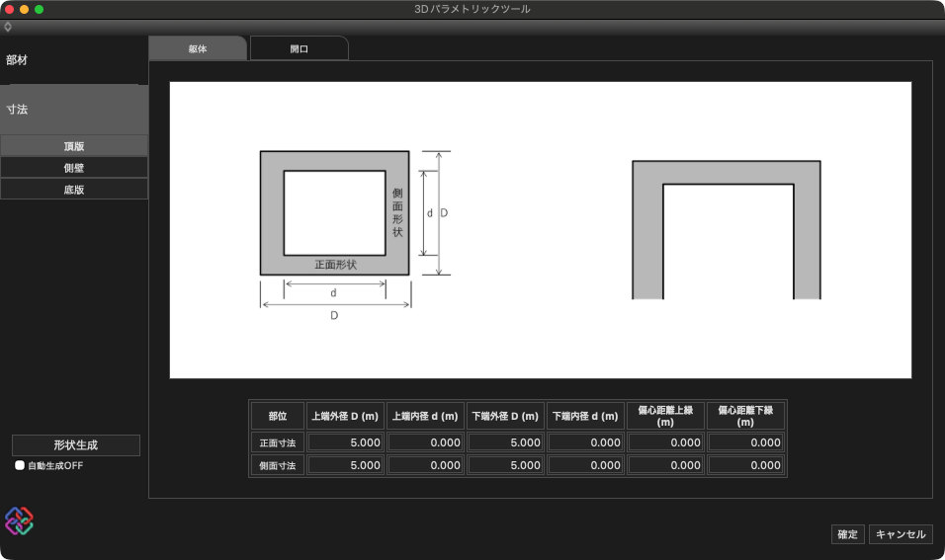945x560 pixels.
Task: Click the 正面形状 cross-section diagram
Action: (334, 213)
